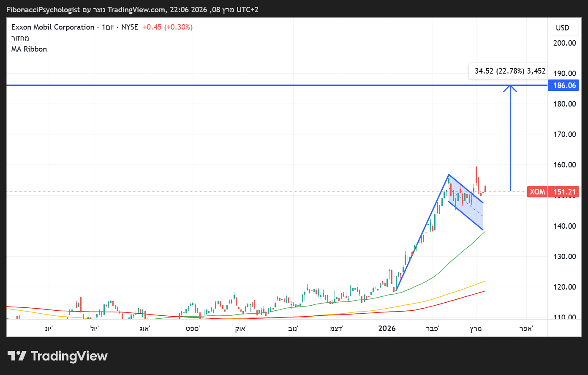Click the XOM ticker tag on price axis
The image size is (588, 375).
pos(537,192)
